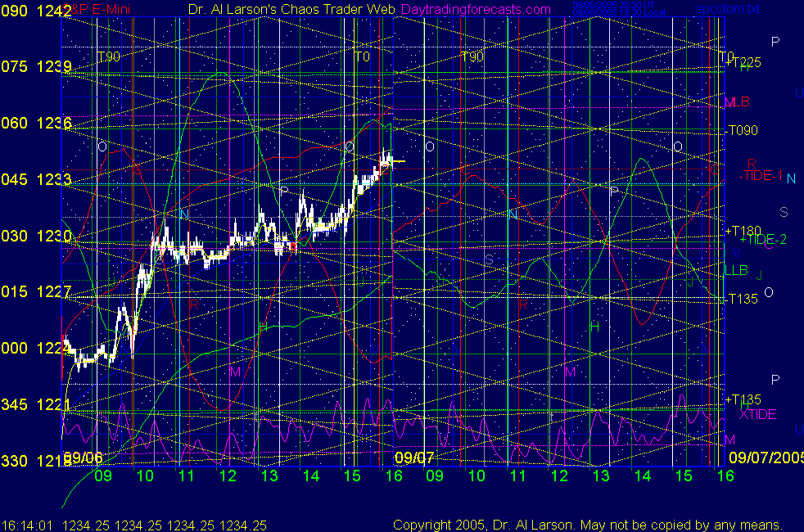Click the '+T135' line label
The width and height of the screenshot is (804, 532).
pos(743,399)
